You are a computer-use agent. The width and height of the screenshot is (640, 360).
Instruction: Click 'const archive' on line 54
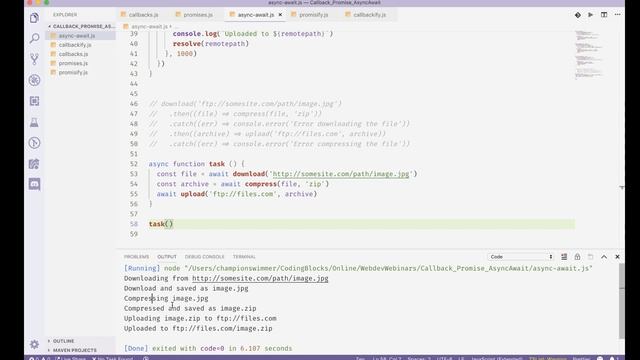pos(182,184)
